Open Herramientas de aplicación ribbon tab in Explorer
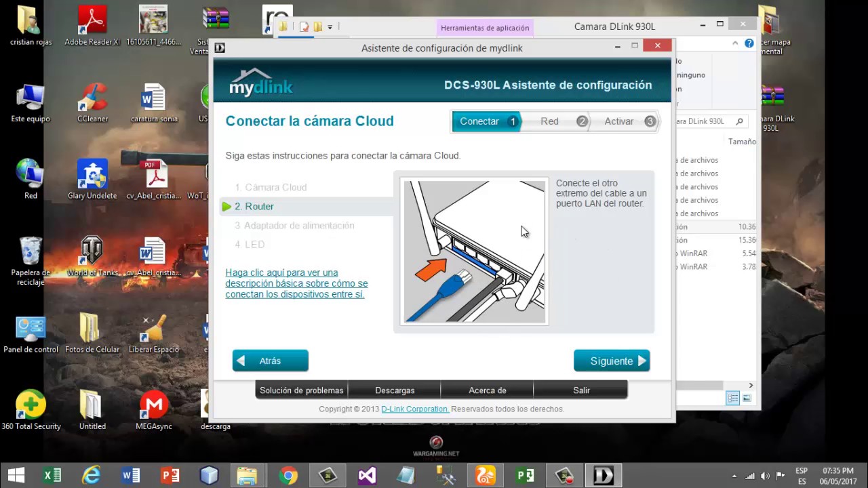 coord(485,28)
